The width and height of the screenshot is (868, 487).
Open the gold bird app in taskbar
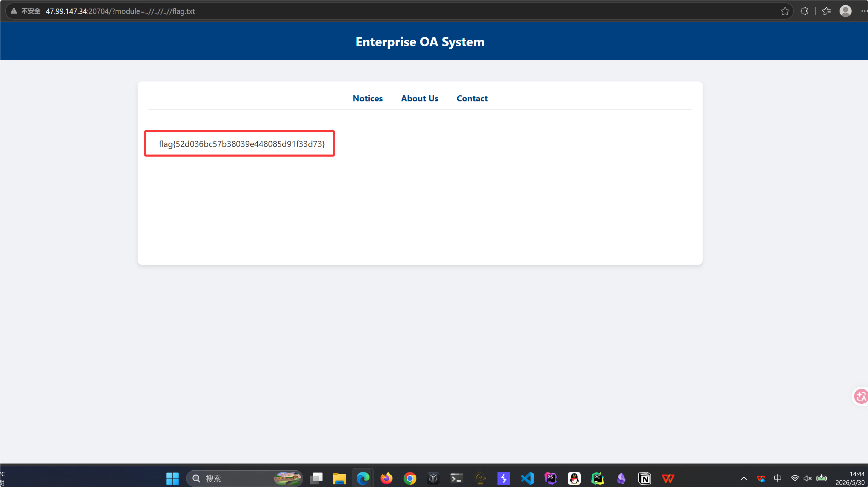[x=480, y=478]
